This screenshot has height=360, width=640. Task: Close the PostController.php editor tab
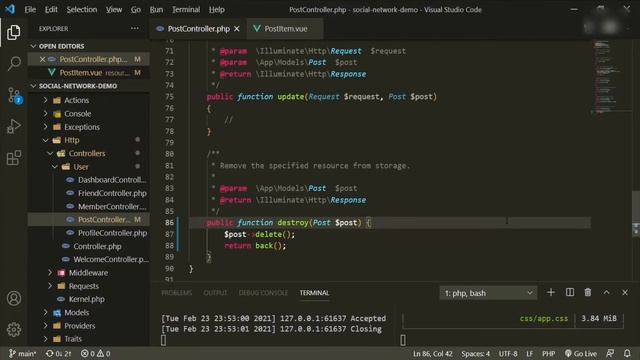(x=237, y=29)
